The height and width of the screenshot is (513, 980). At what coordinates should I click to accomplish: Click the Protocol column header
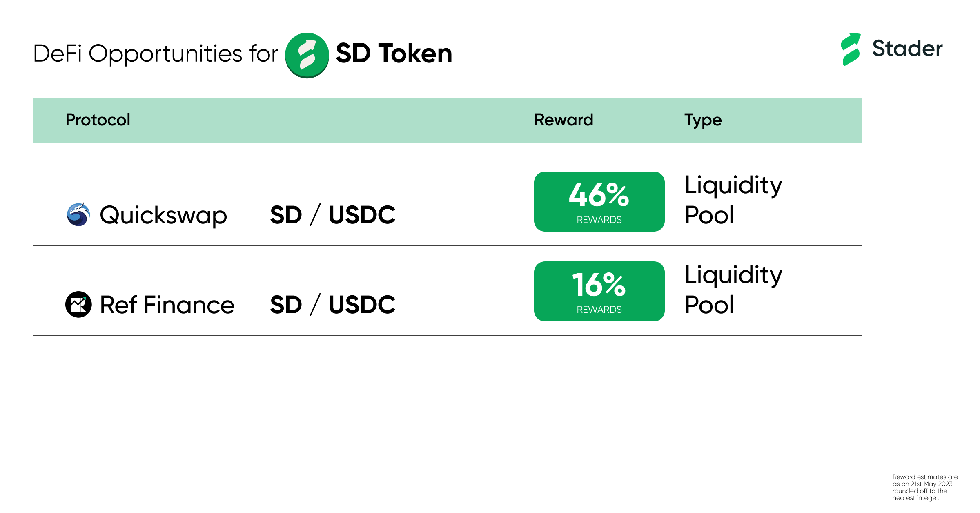(x=98, y=120)
